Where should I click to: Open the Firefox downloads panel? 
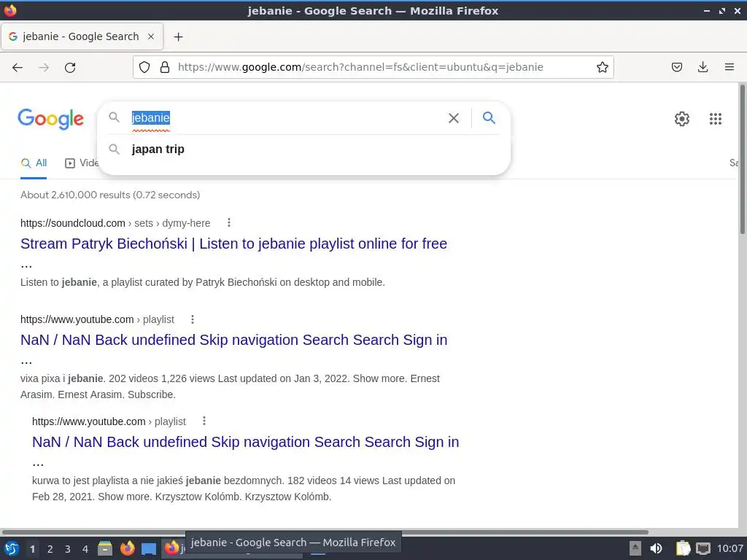pos(703,67)
